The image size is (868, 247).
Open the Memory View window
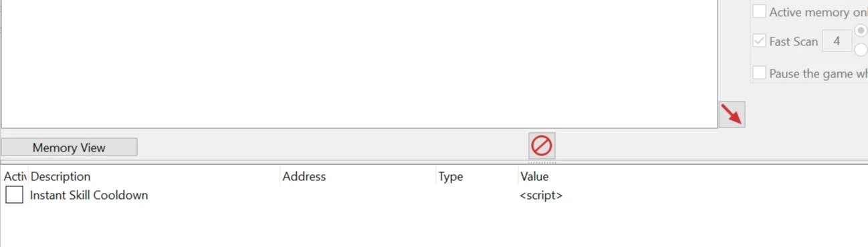pyautogui.click(x=69, y=148)
